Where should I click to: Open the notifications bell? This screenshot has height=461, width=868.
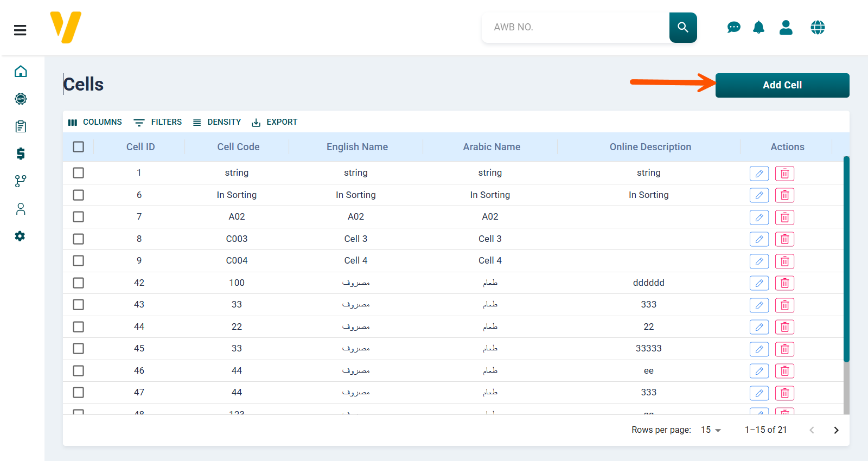pyautogui.click(x=758, y=27)
